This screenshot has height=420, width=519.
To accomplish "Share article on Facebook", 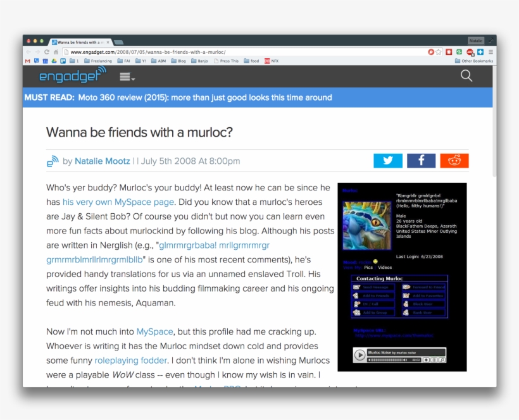I will [x=421, y=161].
